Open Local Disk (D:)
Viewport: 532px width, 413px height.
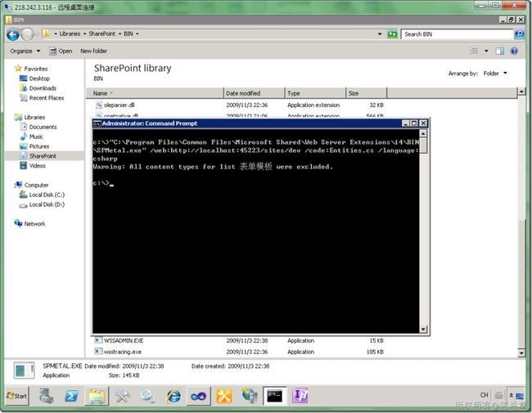click(x=47, y=204)
